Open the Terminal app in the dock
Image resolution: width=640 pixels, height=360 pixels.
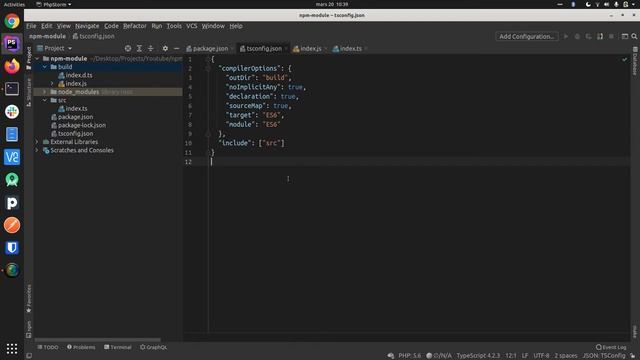coord(12,89)
